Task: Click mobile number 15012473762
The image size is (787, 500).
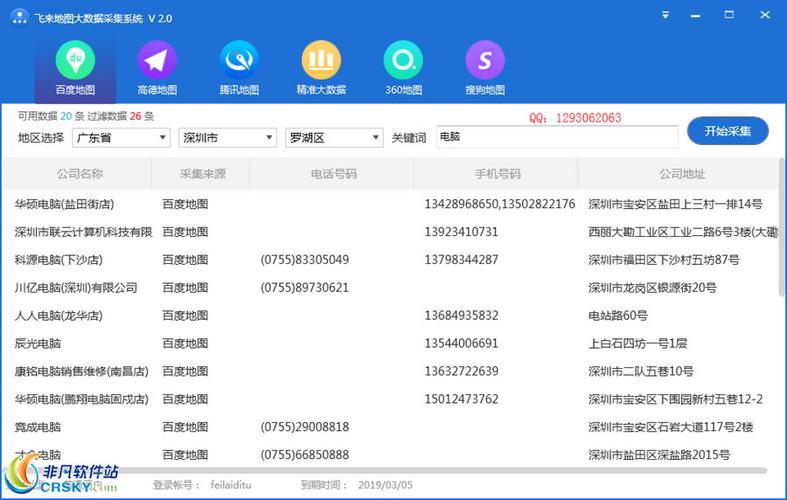Action: point(461,399)
